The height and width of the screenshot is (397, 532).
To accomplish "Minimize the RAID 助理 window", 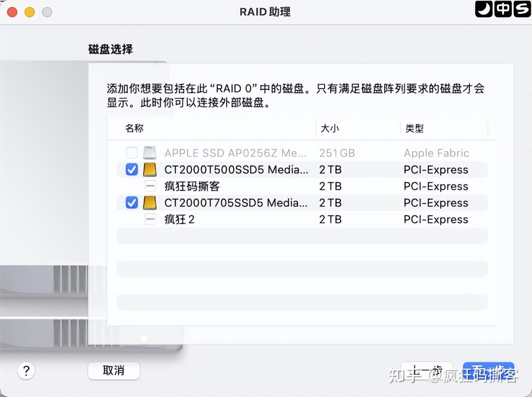I will [30, 12].
